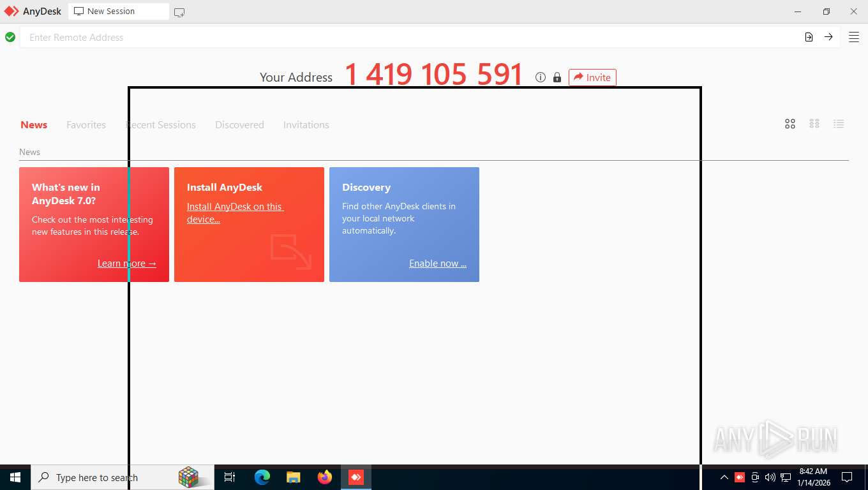
Task: Click the info icon beside your address
Action: [x=541, y=77]
